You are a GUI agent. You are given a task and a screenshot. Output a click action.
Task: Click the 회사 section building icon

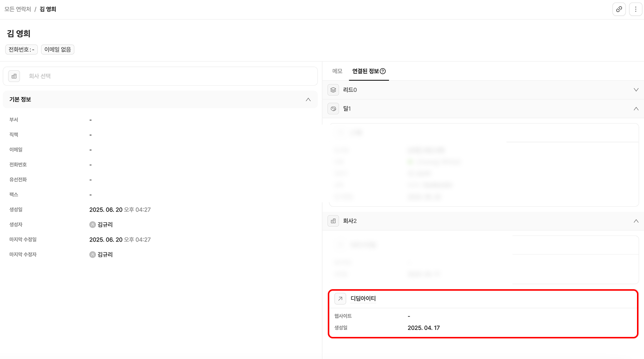[x=333, y=221]
